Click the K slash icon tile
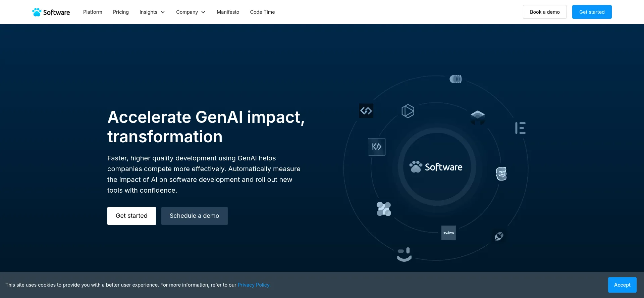The height and width of the screenshot is (298, 644). pyautogui.click(x=377, y=147)
